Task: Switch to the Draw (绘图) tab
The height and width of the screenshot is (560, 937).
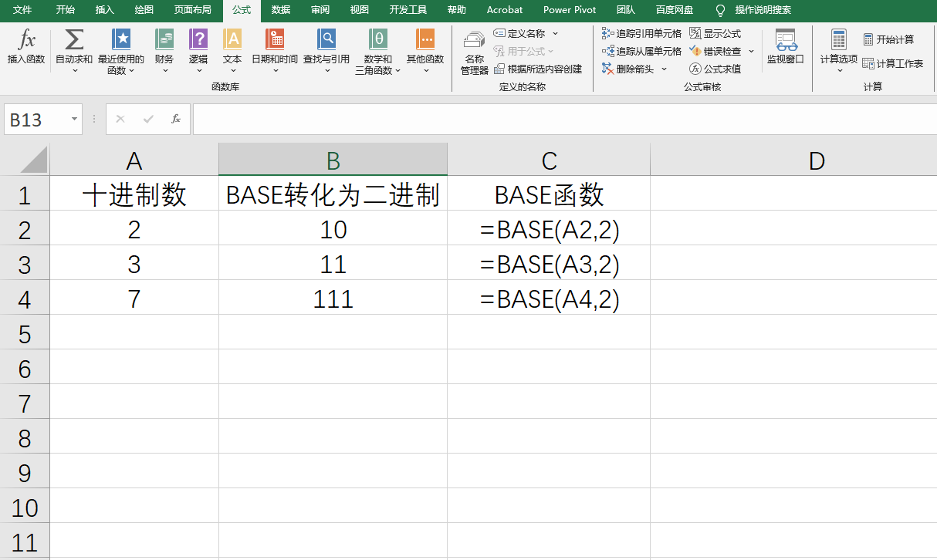Action: tap(144, 10)
